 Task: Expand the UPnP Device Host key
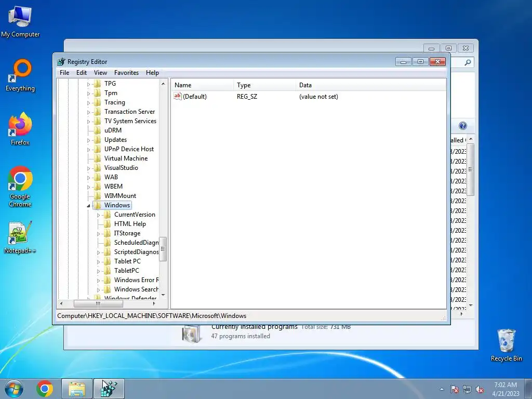88,149
